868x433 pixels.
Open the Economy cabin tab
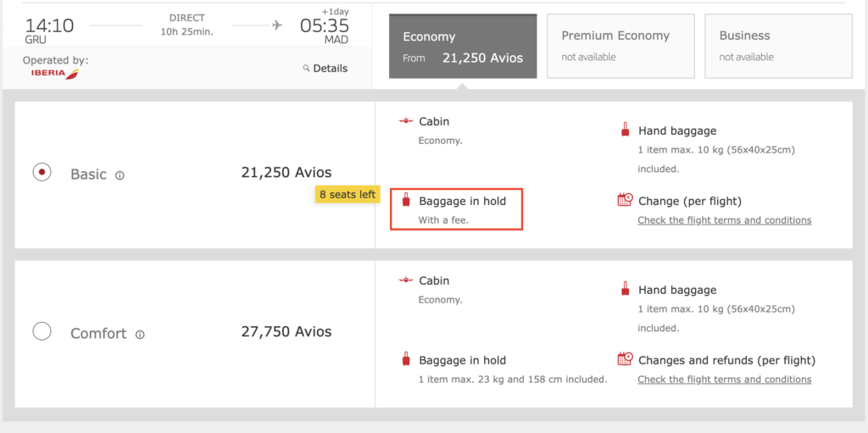pyautogui.click(x=463, y=47)
